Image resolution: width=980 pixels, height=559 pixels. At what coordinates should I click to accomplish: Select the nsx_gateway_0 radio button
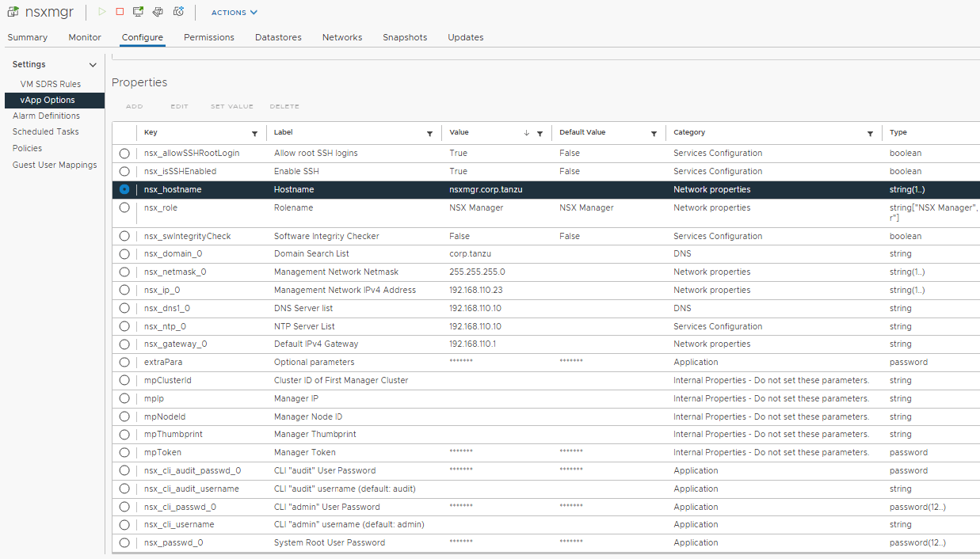tap(124, 344)
